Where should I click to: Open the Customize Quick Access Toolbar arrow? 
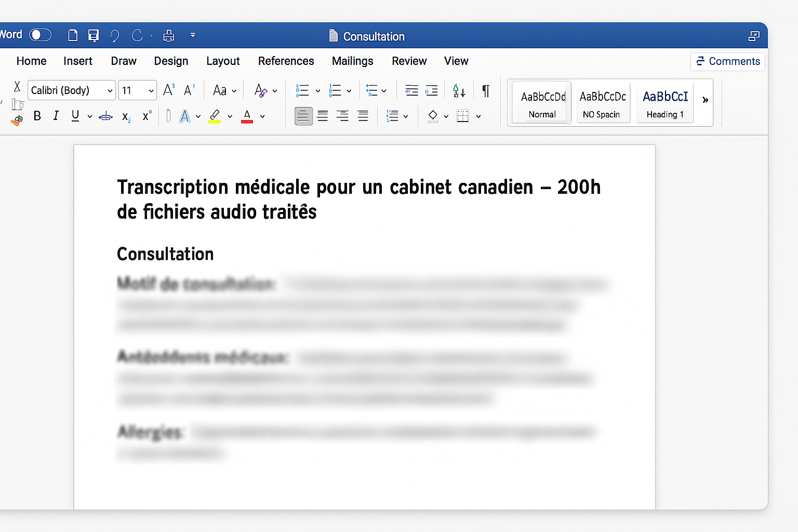193,35
